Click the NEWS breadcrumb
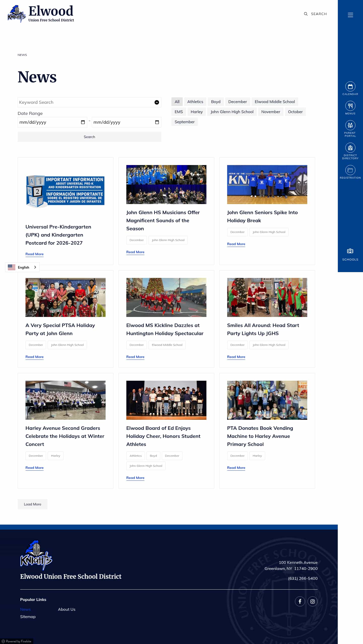363x644 pixels. pyautogui.click(x=22, y=55)
